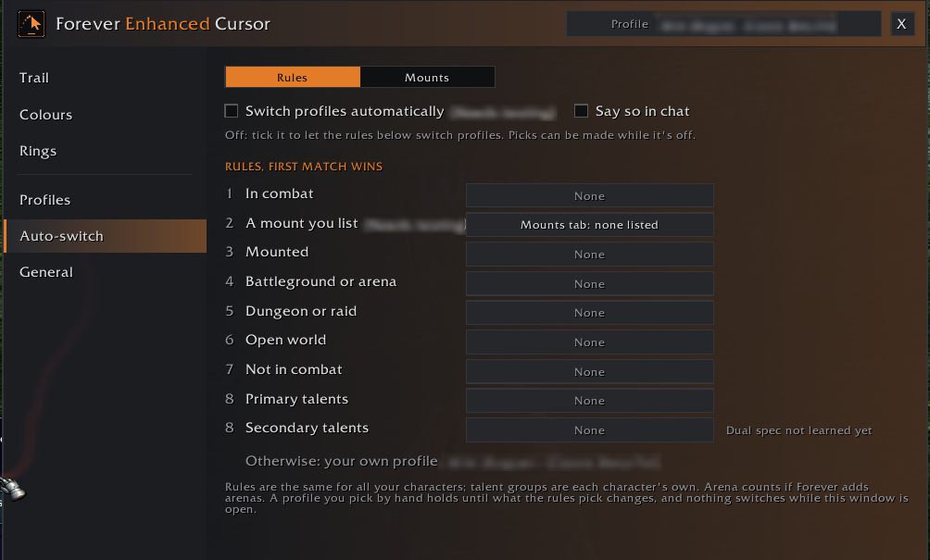Click the 'Open world' rule label
930x560 pixels.
(x=286, y=340)
